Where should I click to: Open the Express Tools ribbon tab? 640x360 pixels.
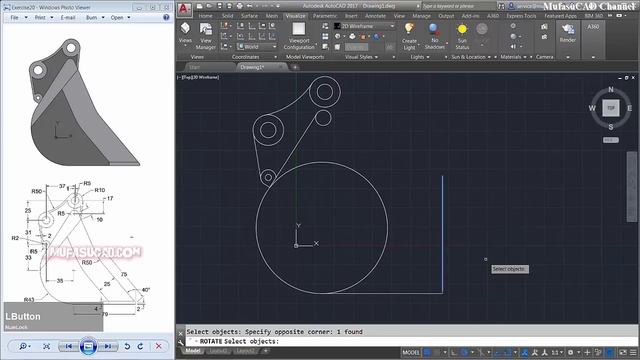point(521,16)
